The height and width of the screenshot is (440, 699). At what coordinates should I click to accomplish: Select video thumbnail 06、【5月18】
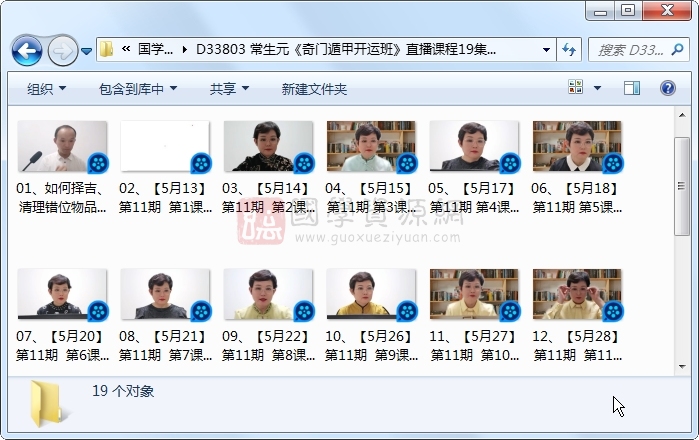click(577, 146)
